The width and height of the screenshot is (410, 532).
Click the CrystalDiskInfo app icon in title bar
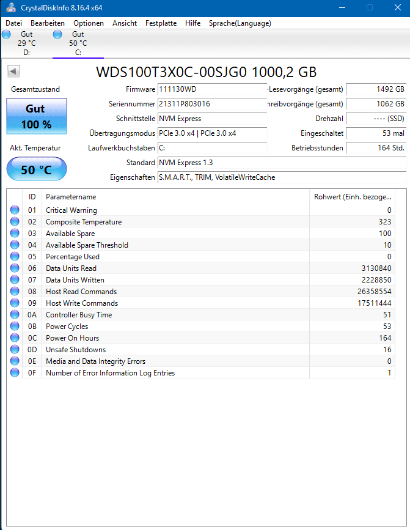click(10, 7)
